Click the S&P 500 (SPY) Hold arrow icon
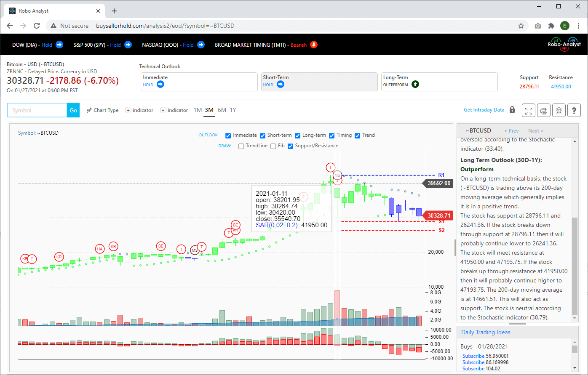 (128, 45)
